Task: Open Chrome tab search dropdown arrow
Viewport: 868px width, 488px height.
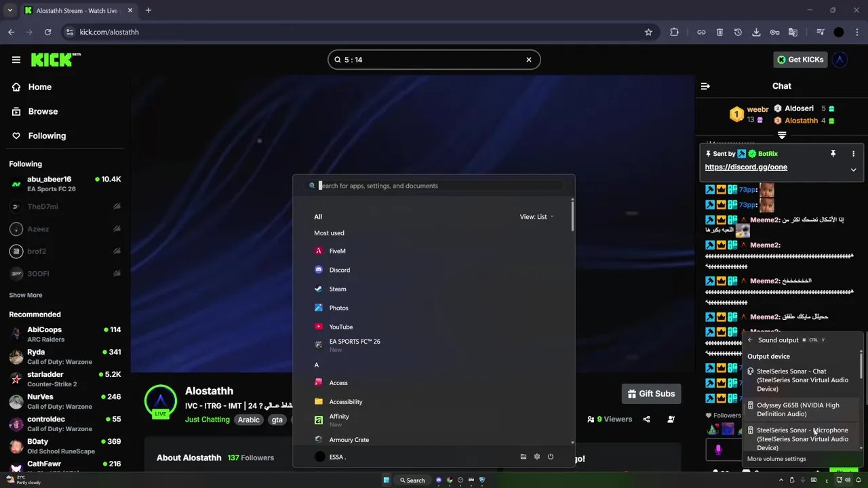Action: pos(10,10)
